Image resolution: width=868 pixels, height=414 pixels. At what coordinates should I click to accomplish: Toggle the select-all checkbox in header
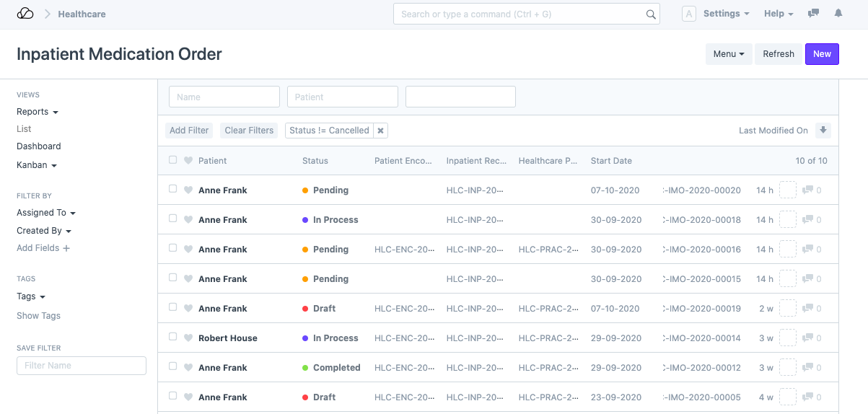click(172, 160)
